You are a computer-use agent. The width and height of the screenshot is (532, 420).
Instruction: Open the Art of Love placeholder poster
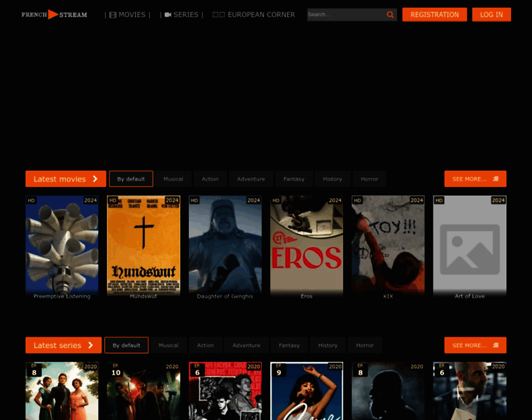[470, 248]
